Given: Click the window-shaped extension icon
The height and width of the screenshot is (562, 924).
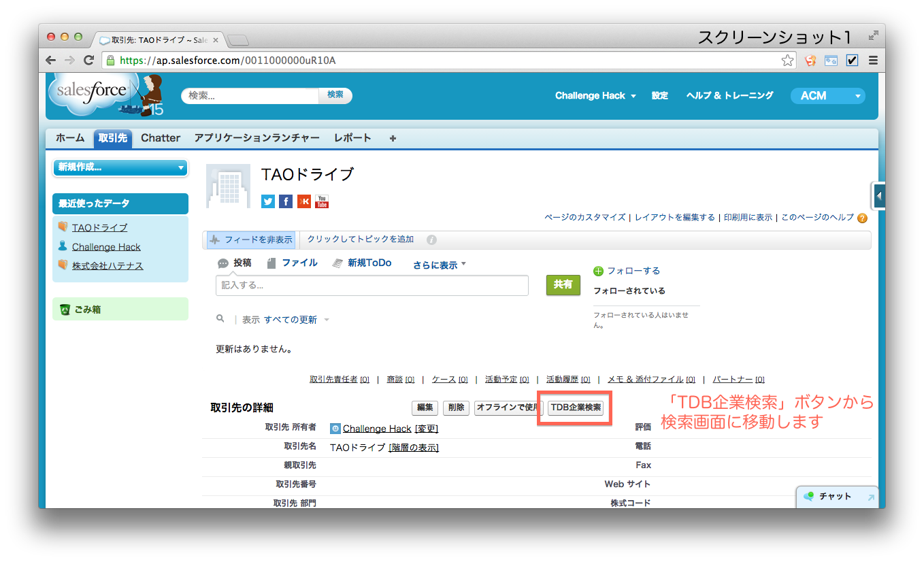Looking at the screenshot, I should click(x=831, y=61).
